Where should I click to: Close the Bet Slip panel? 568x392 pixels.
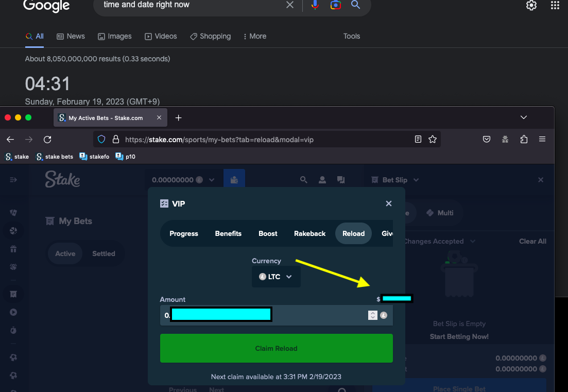click(x=541, y=180)
